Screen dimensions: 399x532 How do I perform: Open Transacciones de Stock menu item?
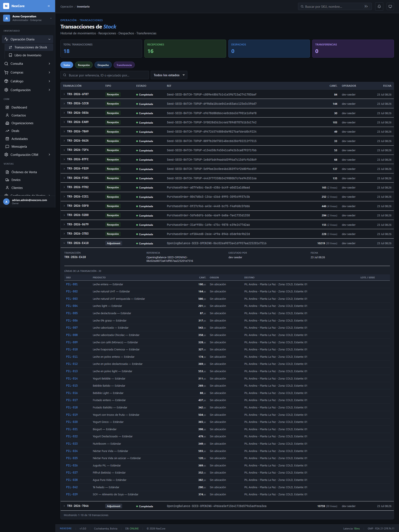coord(29,47)
